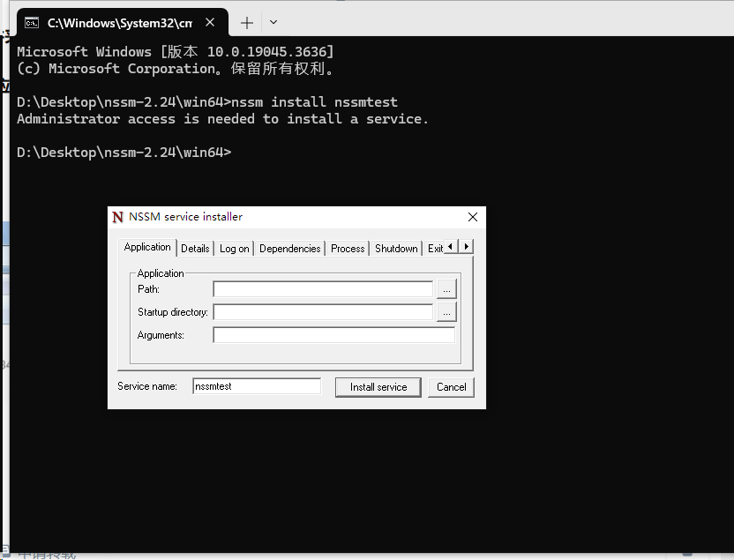
Task: Switch to the Shutdown tab
Action: click(x=395, y=248)
